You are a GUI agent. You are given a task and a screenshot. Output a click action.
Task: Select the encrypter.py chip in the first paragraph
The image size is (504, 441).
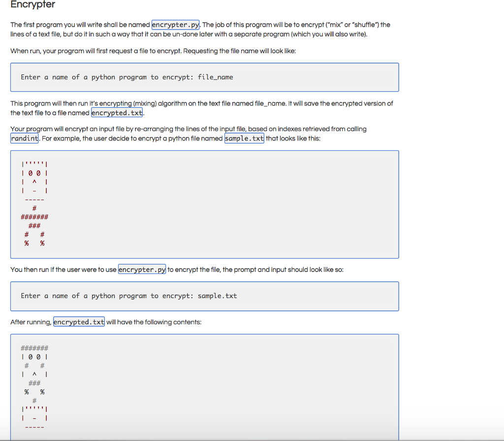click(x=175, y=25)
